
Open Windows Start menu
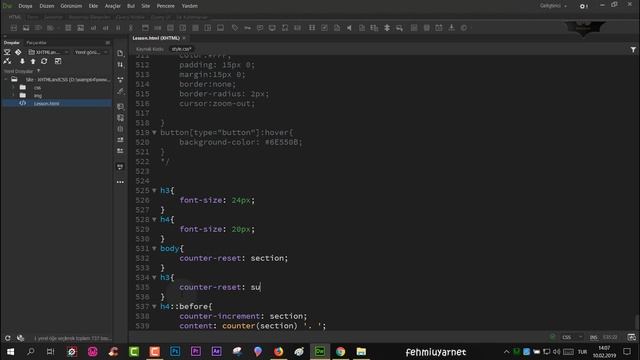click(10, 352)
